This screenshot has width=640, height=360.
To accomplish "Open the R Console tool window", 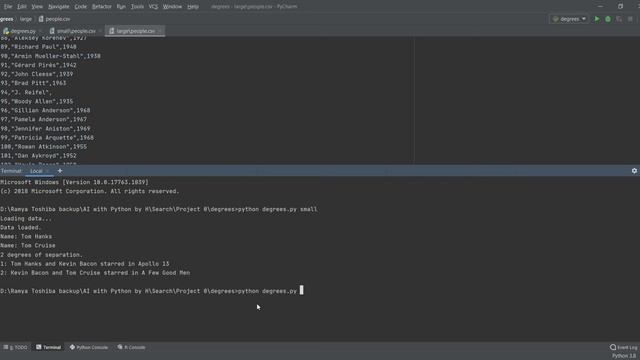I will click(131, 347).
